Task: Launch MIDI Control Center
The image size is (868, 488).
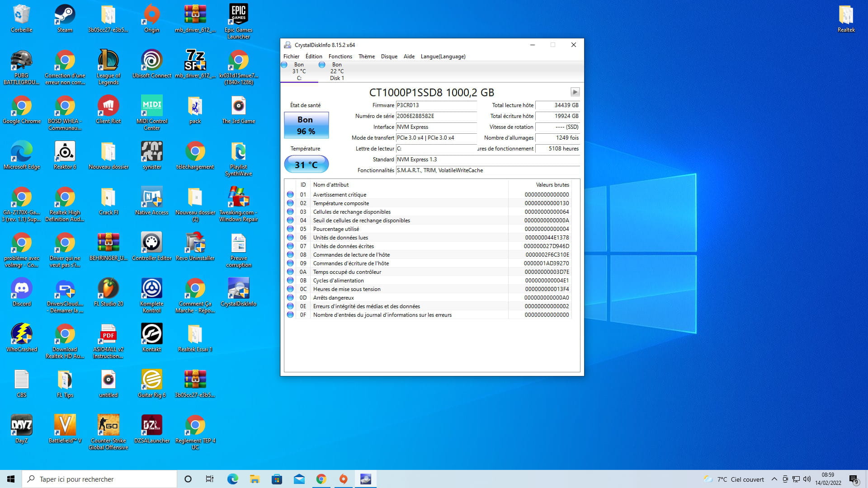Action: (151, 113)
